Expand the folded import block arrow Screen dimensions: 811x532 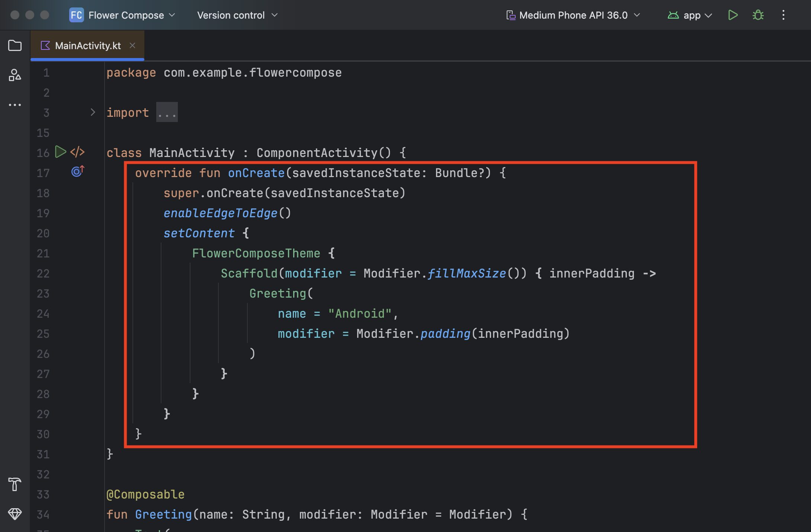(x=93, y=112)
